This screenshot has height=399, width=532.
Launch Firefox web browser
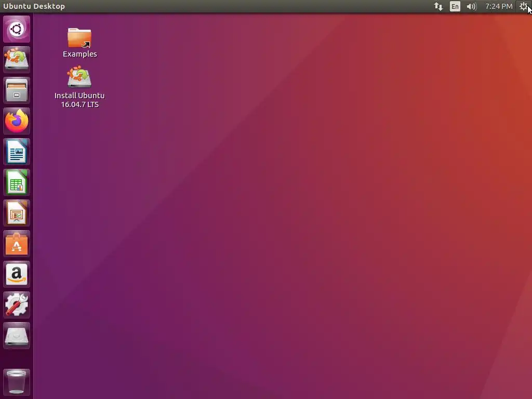(x=17, y=121)
